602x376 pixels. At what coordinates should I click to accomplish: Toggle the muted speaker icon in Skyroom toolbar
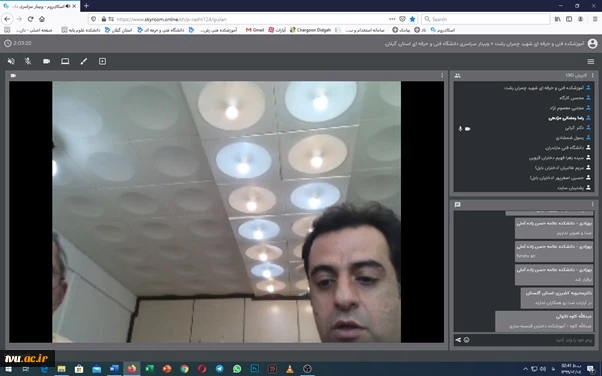click(11, 61)
